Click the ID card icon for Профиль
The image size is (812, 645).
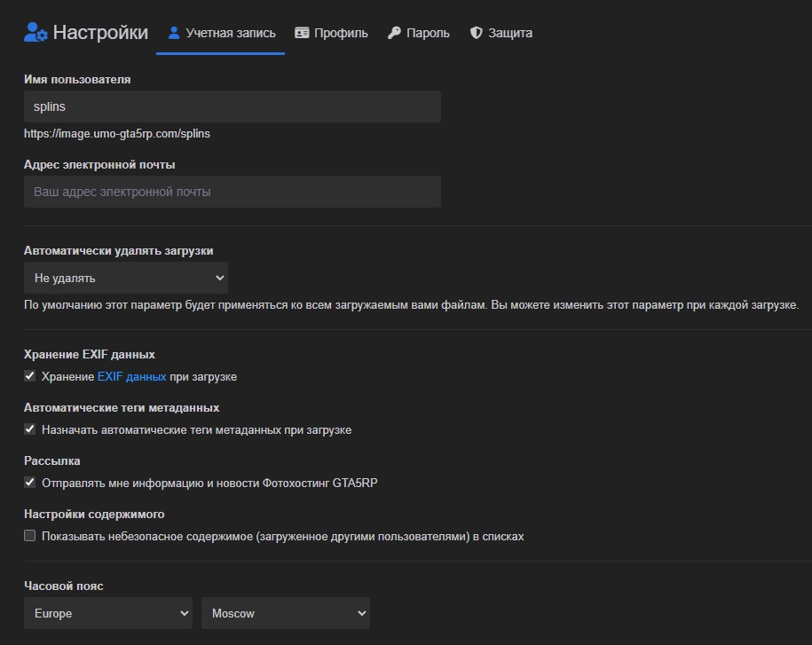(x=302, y=33)
